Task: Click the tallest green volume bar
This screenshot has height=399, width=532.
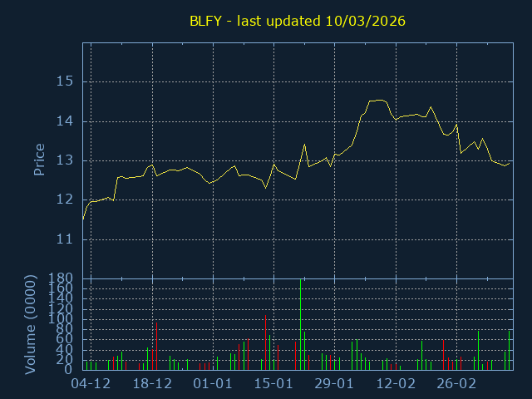Action: (300, 325)
